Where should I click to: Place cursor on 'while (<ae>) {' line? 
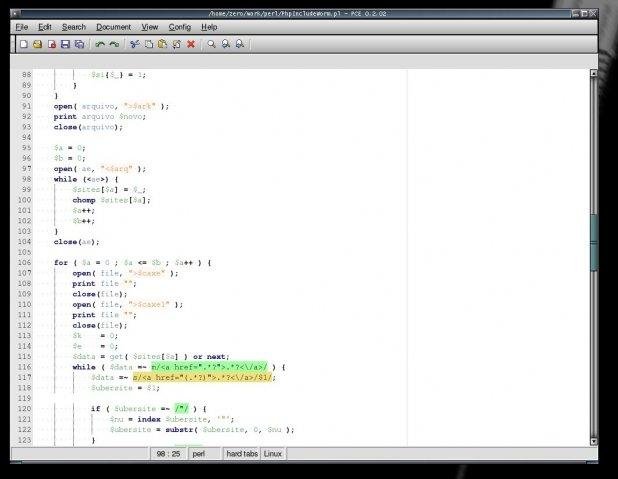tap(86, 179)
